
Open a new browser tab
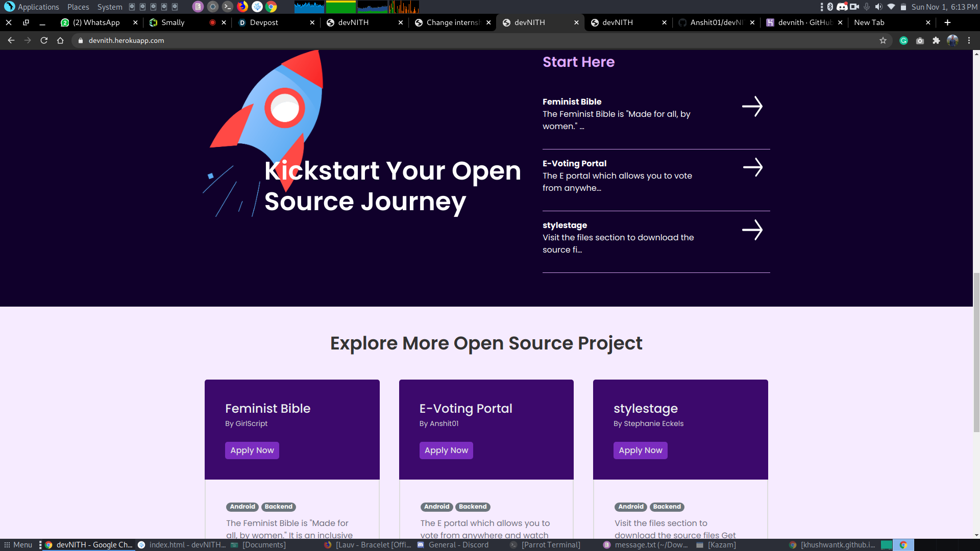[x=947, y=22]
